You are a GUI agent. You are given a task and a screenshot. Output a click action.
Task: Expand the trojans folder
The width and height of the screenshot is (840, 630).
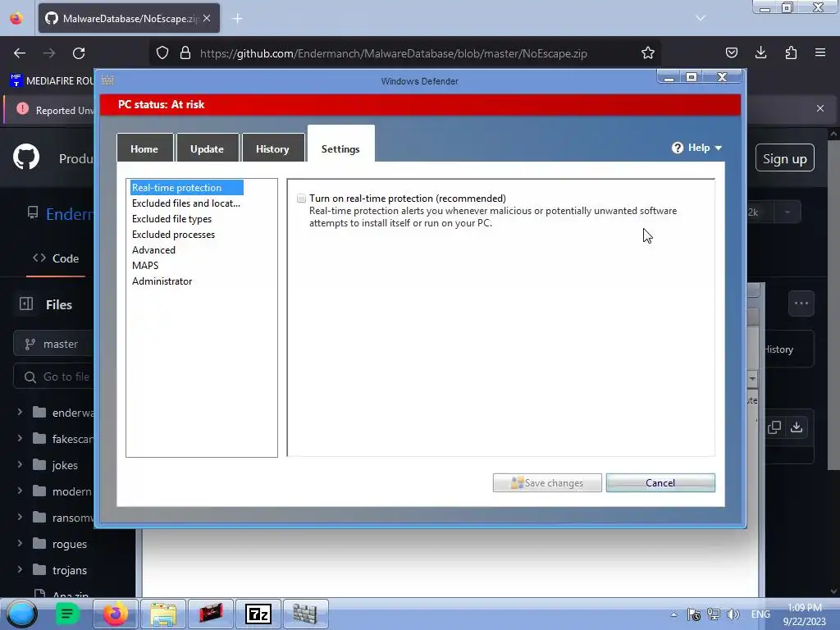20,569
